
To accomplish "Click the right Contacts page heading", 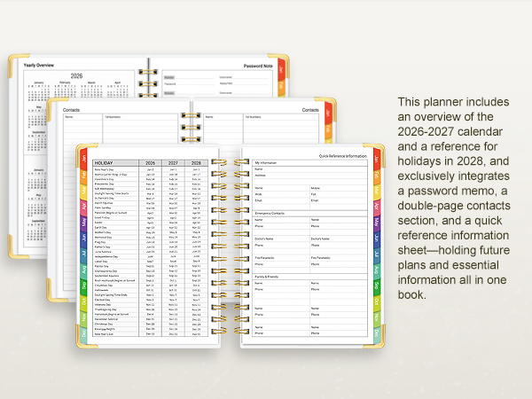I will click(x=310, y=110).
